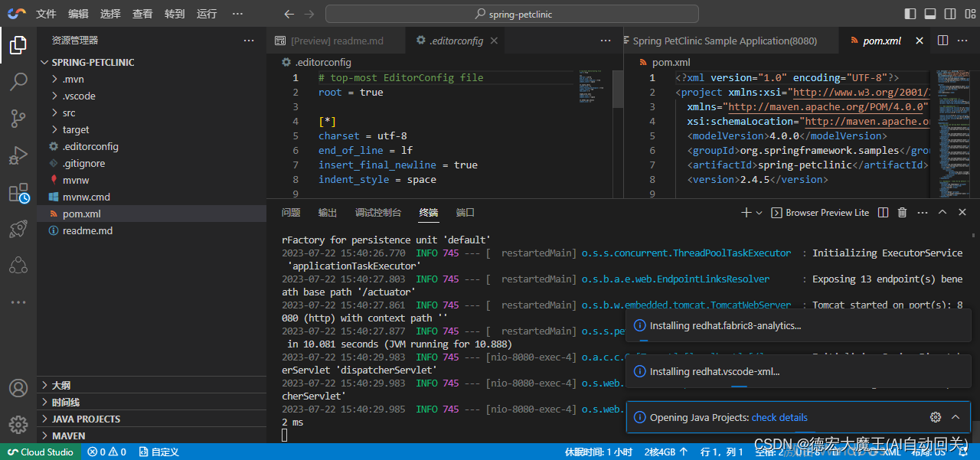Click the Cloud Studio logo in title bar

16,14
